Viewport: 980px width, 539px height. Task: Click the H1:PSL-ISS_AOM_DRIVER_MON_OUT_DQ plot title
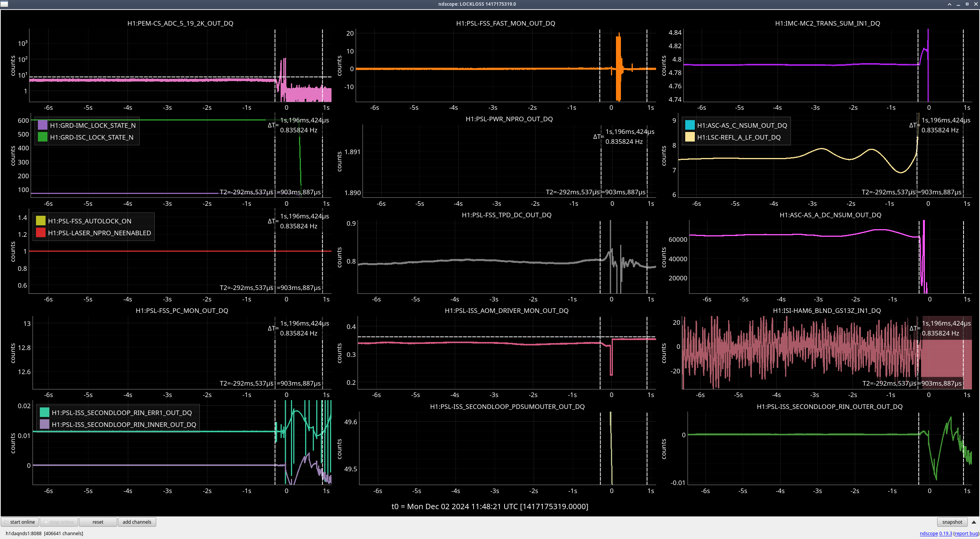point(506,311)
